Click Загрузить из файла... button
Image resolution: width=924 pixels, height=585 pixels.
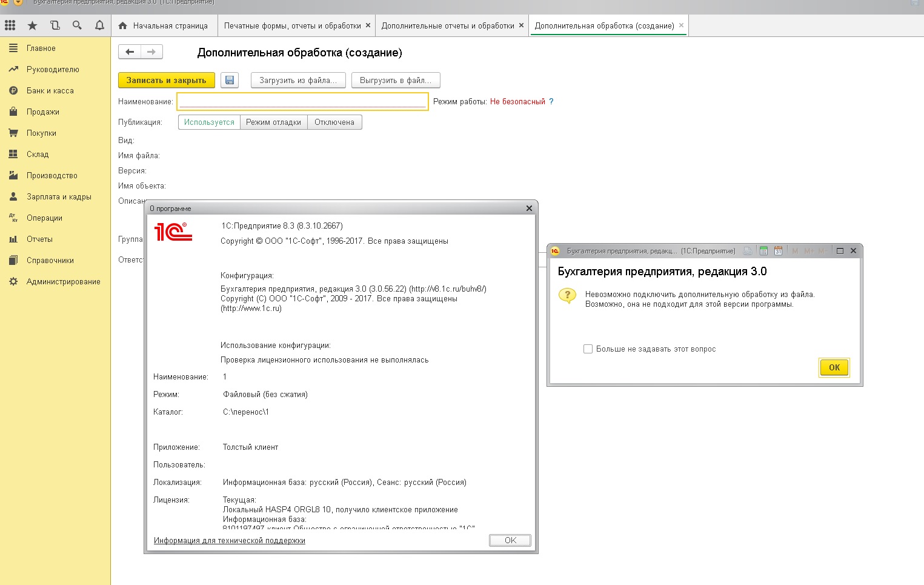[x=298, y=80]
